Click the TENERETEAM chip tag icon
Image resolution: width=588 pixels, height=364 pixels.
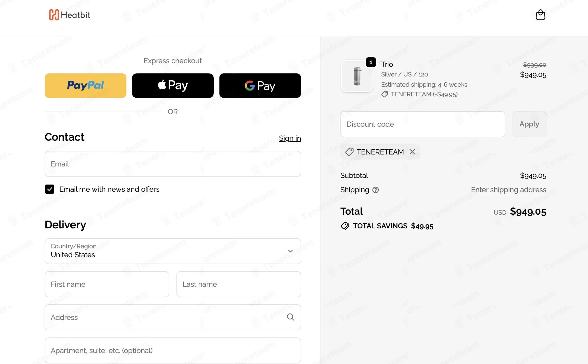point(349,152)
